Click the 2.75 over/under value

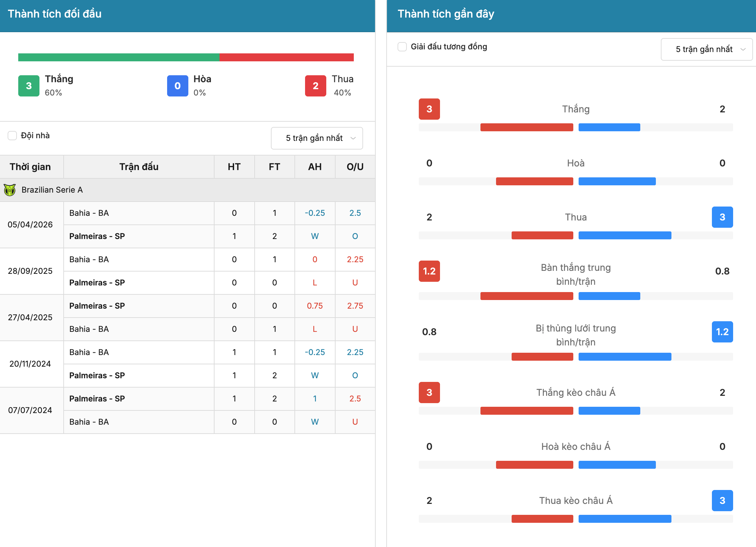pyautogui.click(x=355, y=306)
